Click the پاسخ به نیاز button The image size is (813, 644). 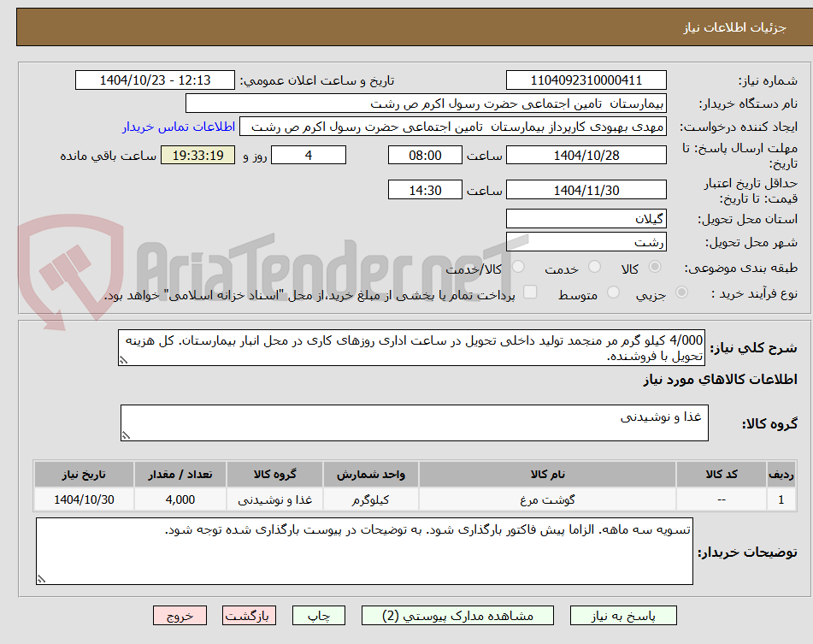[623, 616]
